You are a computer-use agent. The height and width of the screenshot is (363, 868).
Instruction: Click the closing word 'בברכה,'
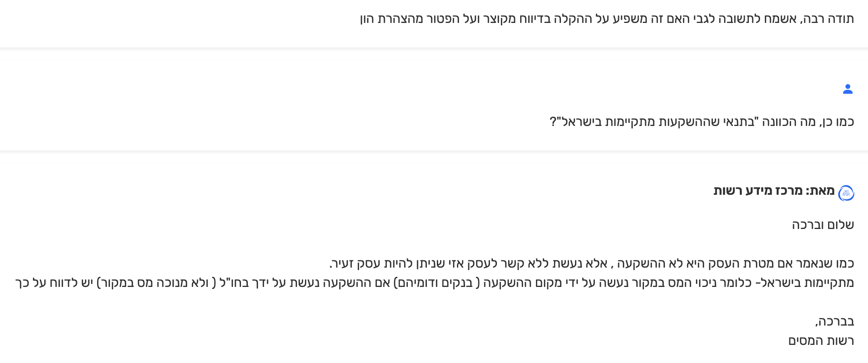835,322
